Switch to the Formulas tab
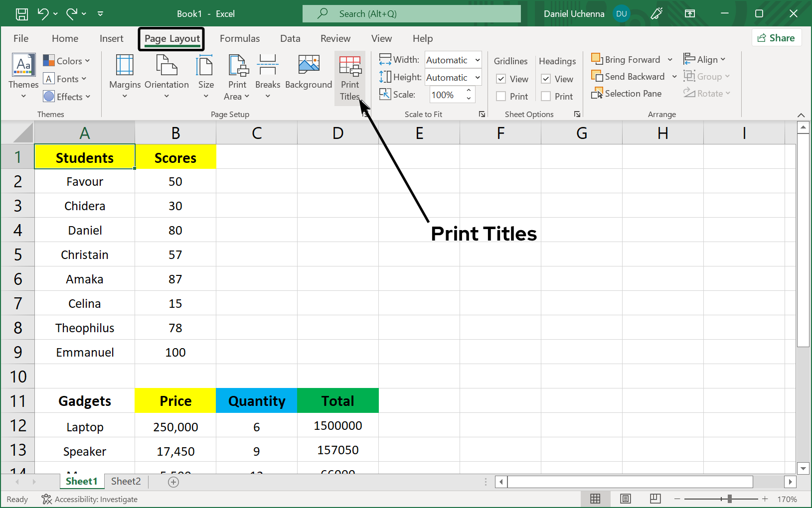Viewport: 812px width, 508px height. [x=240, y=38]
